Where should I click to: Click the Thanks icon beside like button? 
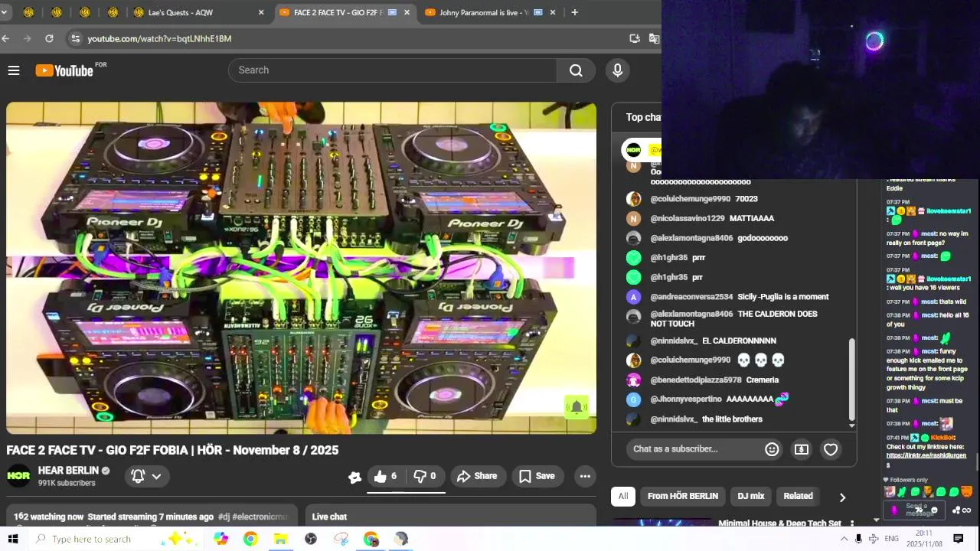pos(354,477)
